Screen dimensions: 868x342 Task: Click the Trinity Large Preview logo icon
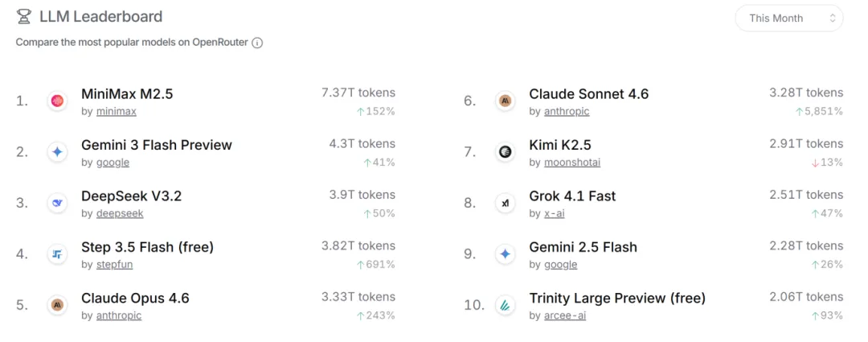(505, 305)
